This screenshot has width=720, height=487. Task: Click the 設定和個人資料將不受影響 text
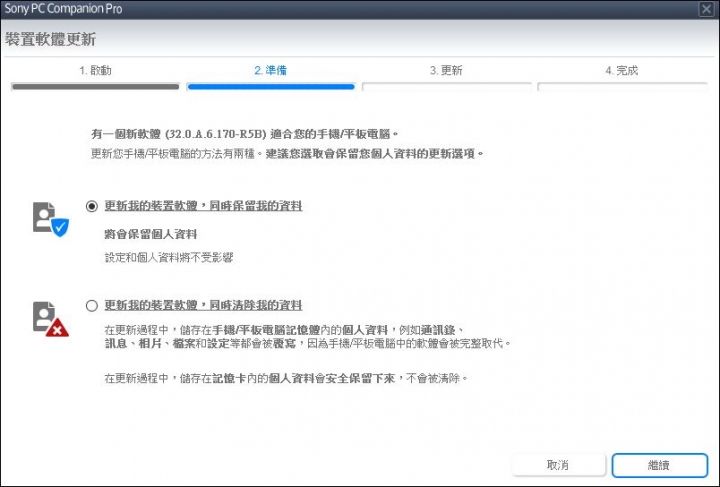point(169,257)
